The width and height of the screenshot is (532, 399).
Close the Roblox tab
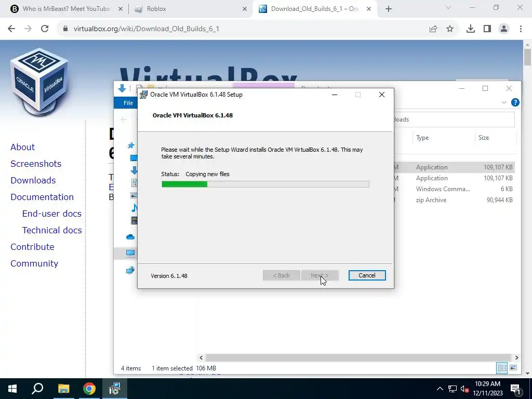point(245,9)
